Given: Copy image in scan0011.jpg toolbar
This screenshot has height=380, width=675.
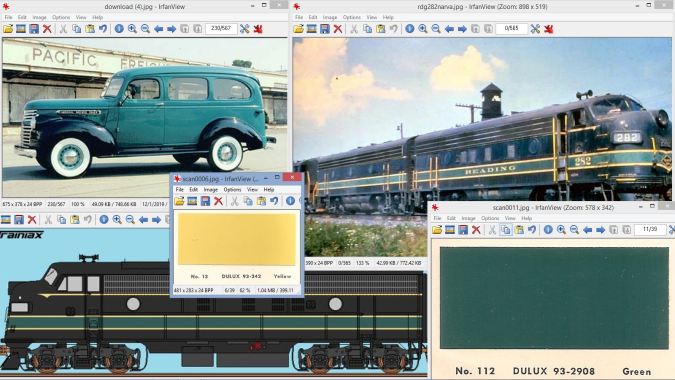Looking at the screenshot, I should 506,230.
